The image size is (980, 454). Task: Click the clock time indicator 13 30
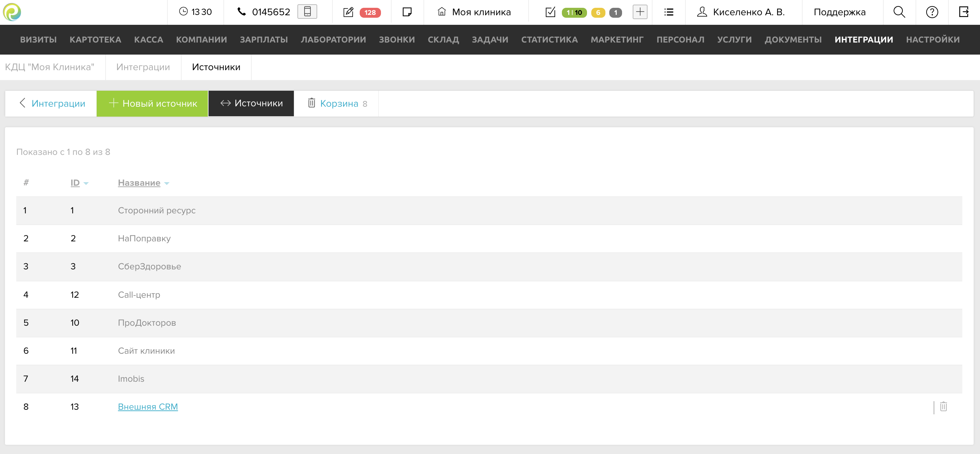pyautogui.click(x=195, y=12)
